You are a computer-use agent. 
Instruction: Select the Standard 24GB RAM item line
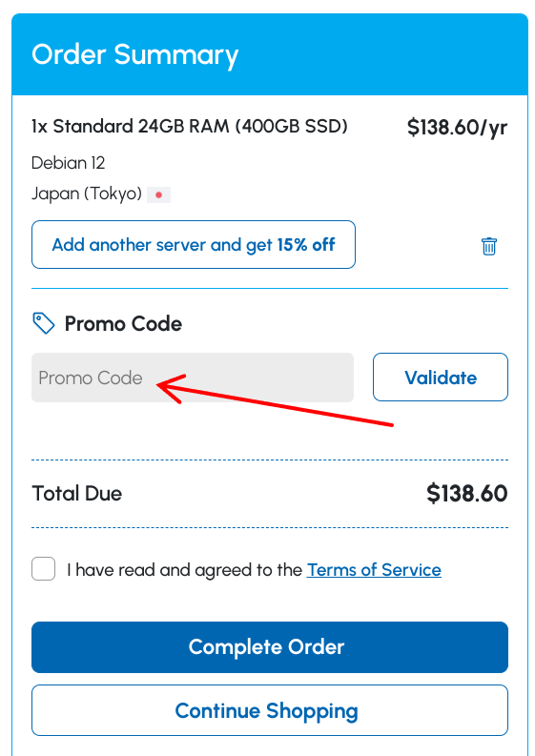pos(190,127)
